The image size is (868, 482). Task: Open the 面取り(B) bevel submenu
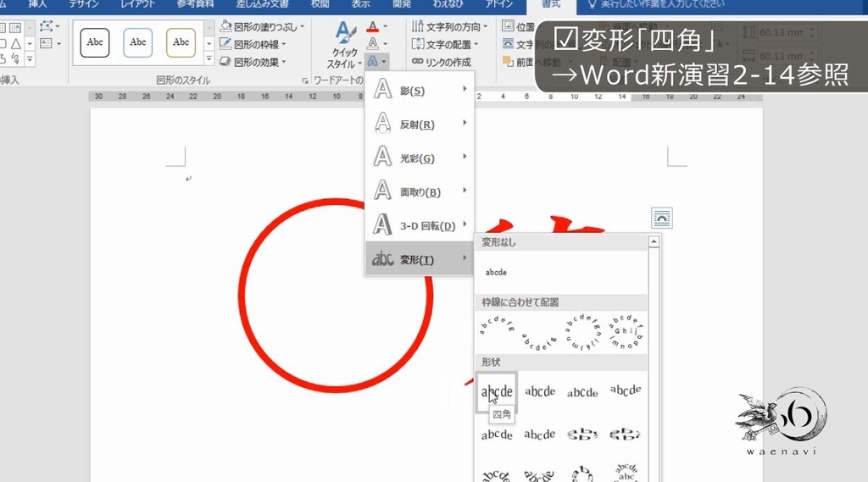coord(420,191)
